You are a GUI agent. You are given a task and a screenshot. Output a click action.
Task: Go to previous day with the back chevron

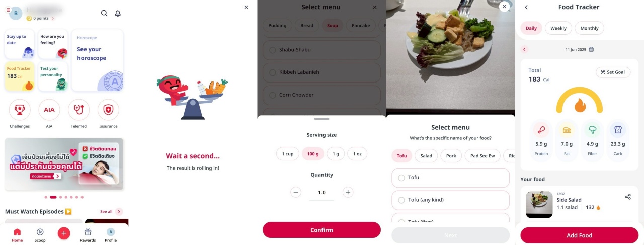point(524,49)
